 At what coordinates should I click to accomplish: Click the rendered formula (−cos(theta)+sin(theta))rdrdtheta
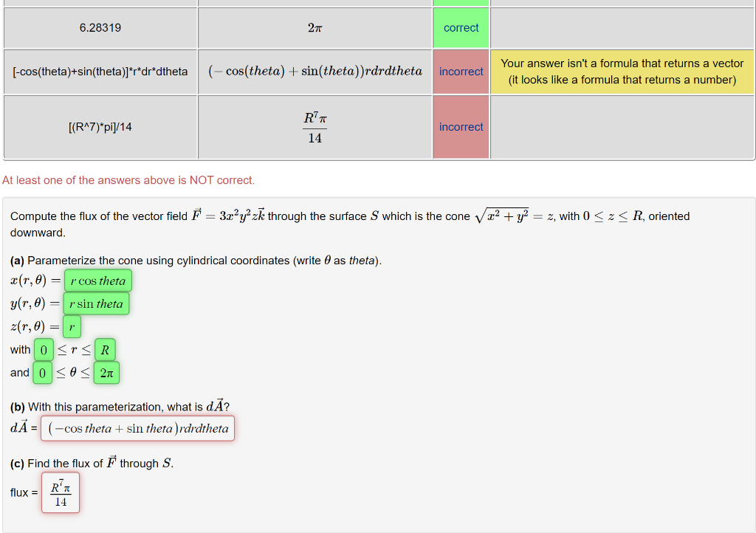coord(315,71)
